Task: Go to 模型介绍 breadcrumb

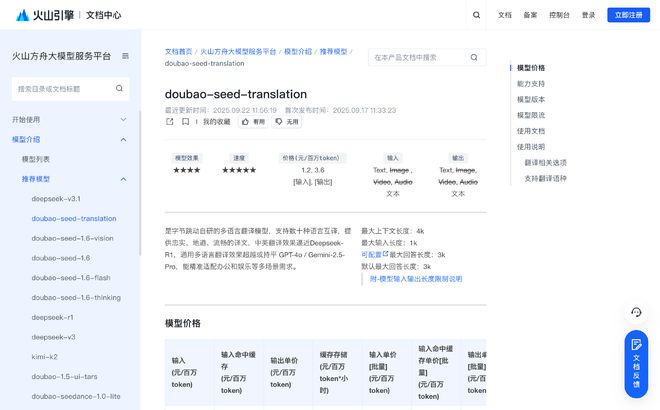Action: pyautogui.click(x=298, y=51)
